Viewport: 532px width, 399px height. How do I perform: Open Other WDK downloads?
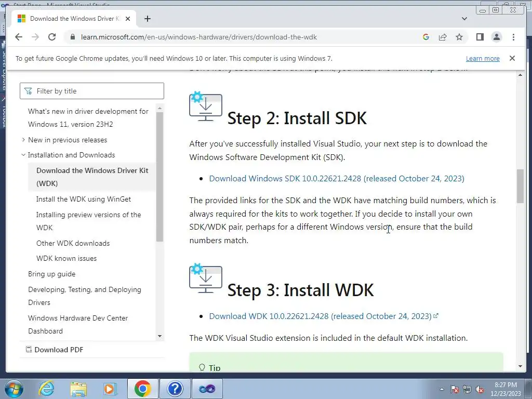[73, 243]
